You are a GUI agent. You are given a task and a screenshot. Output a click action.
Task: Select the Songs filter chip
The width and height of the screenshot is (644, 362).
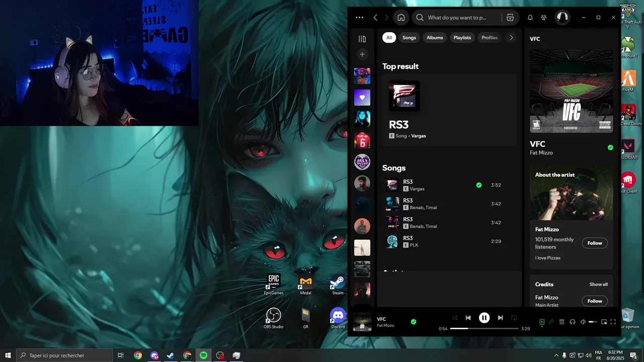click(x=409, y=38)
